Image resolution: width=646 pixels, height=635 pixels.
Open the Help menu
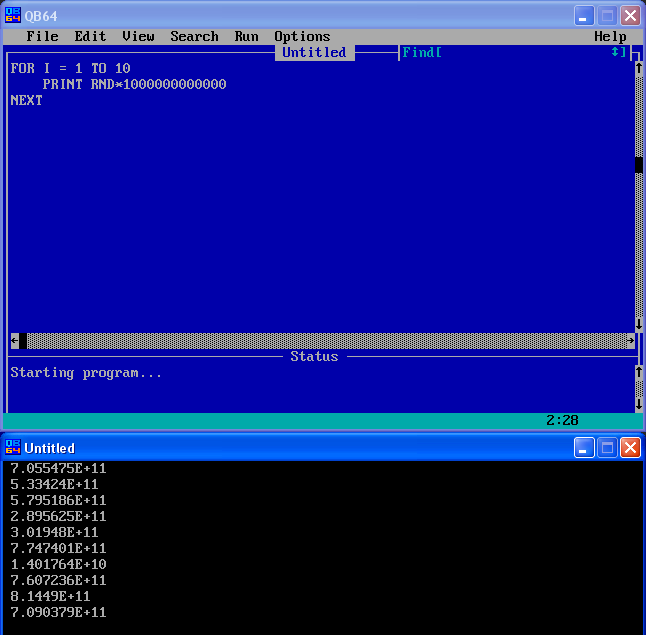click(610, 36)
